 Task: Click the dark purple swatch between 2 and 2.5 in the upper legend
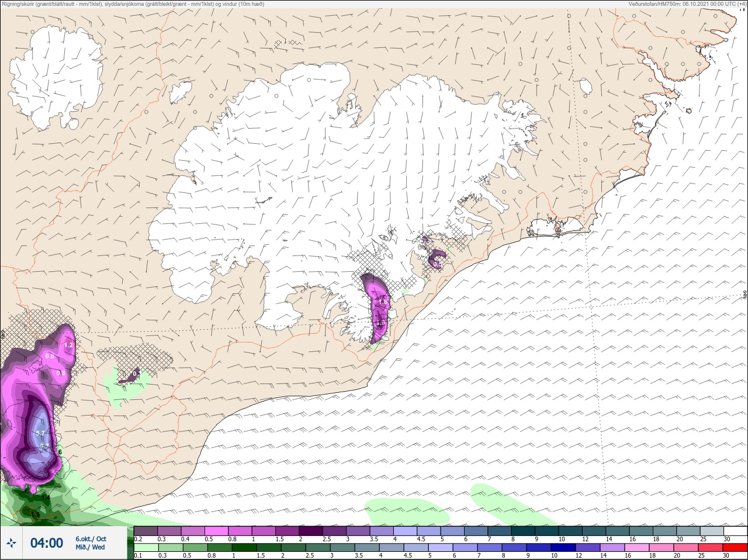pyautogui.click(x=311, y=531)
